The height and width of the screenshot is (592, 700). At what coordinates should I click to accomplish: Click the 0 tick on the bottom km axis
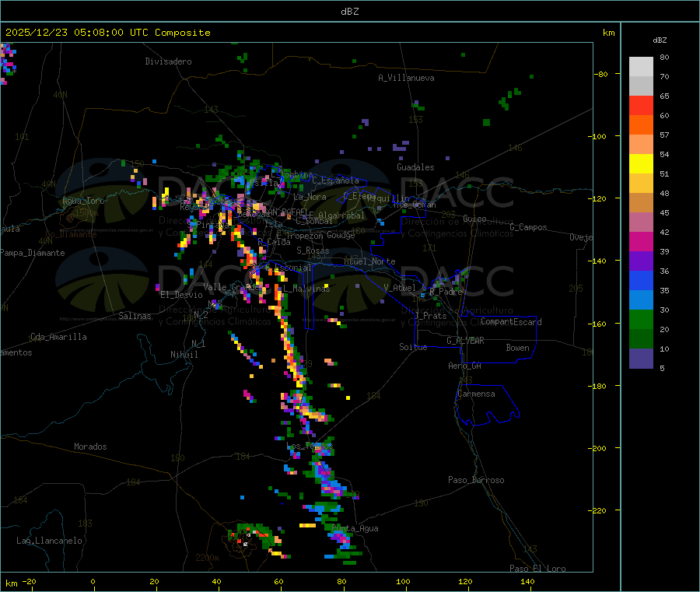93,581
